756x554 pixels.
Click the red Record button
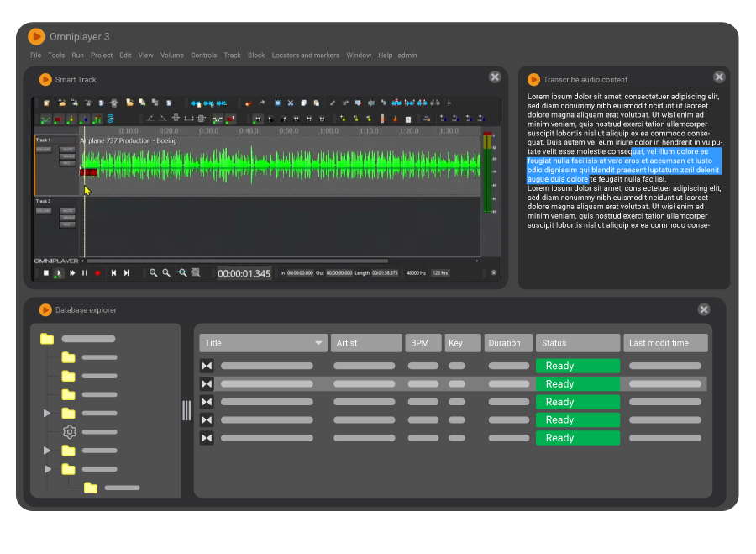97,273
